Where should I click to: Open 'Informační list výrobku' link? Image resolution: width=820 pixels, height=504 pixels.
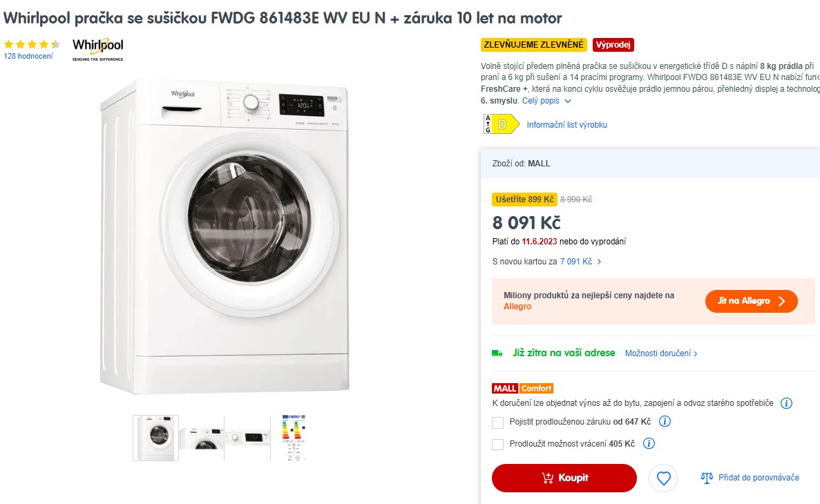(x=567, y=125)
